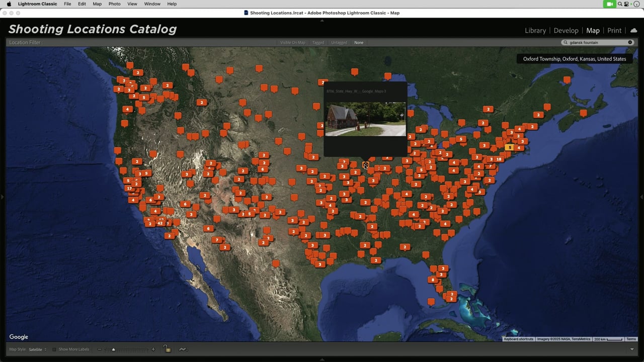Open the View menu
This screenshot has height=362, width=644.
click(132, 4)
